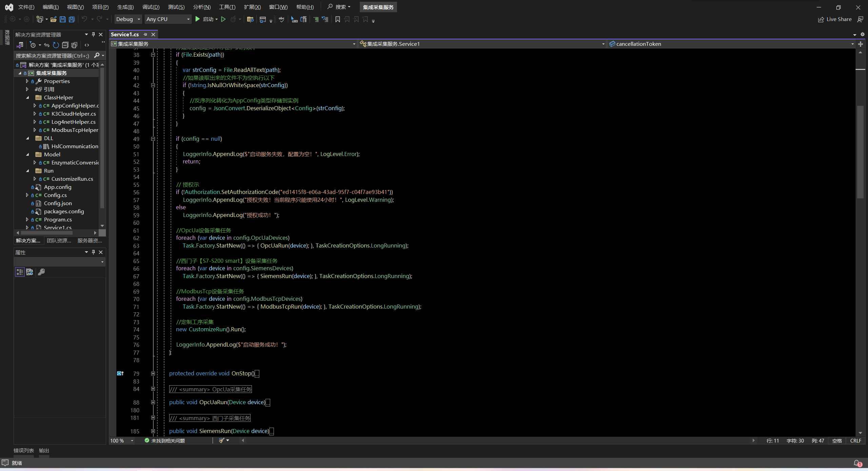Click the Live Share button
868x471 pixels.
click(835, 19)
